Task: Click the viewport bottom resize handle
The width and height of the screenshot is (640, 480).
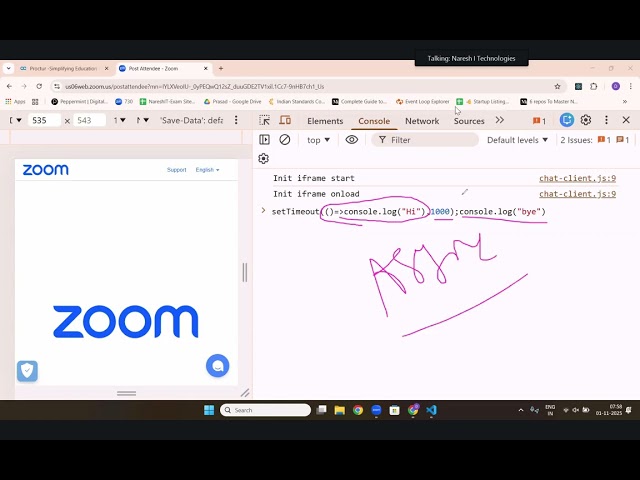Action: (x=127, y=393)
